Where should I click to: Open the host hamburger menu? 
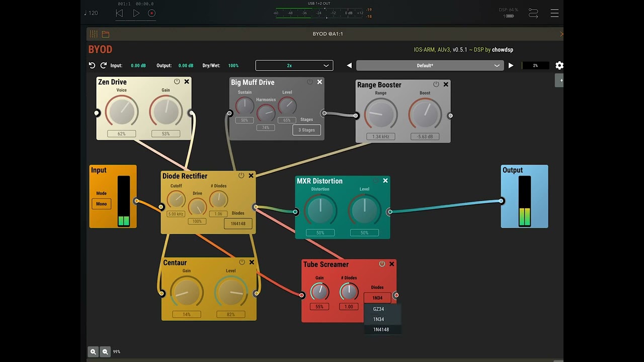554,13
